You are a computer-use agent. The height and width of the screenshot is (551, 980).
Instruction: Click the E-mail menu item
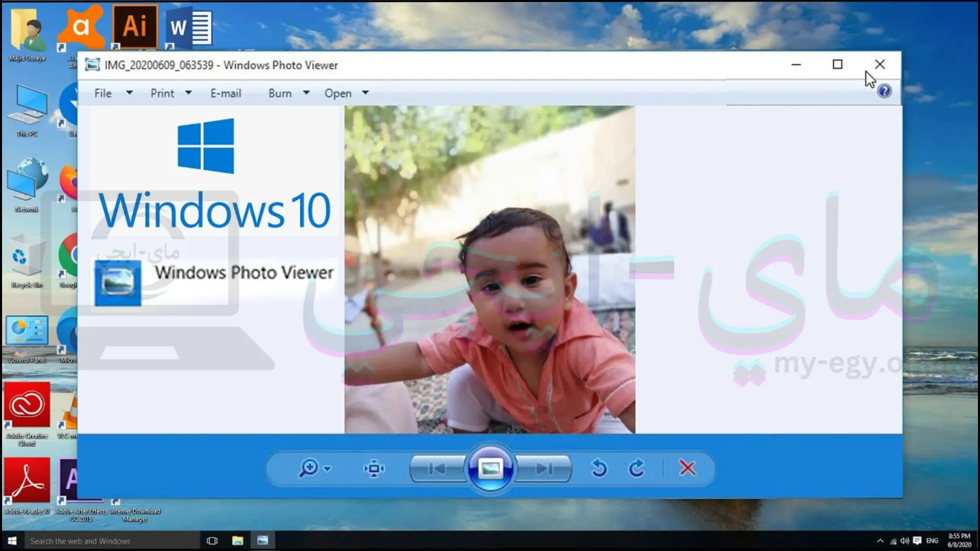[226, 93]
